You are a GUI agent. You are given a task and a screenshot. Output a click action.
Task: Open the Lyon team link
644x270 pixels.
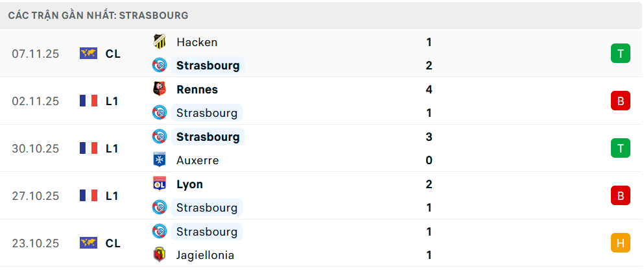(189, 184)
